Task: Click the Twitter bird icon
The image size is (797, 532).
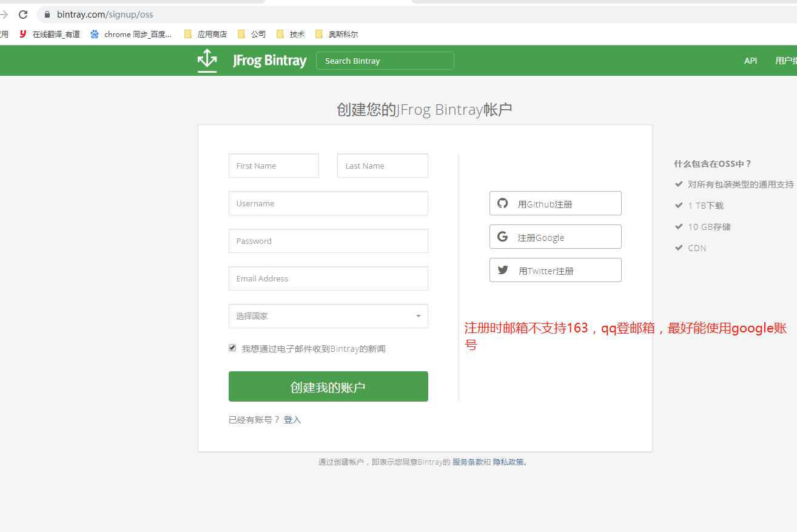Action: pyautogui.click(x=503, y=270)
